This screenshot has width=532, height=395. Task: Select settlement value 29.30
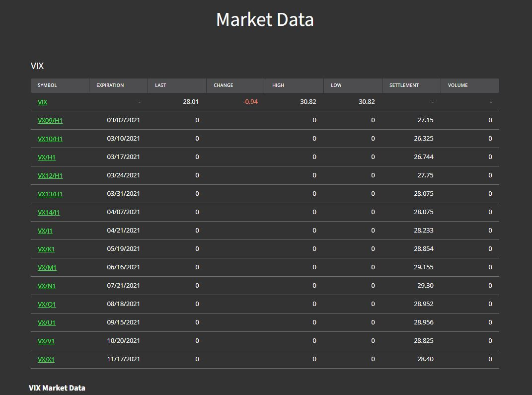click(426, 285)
